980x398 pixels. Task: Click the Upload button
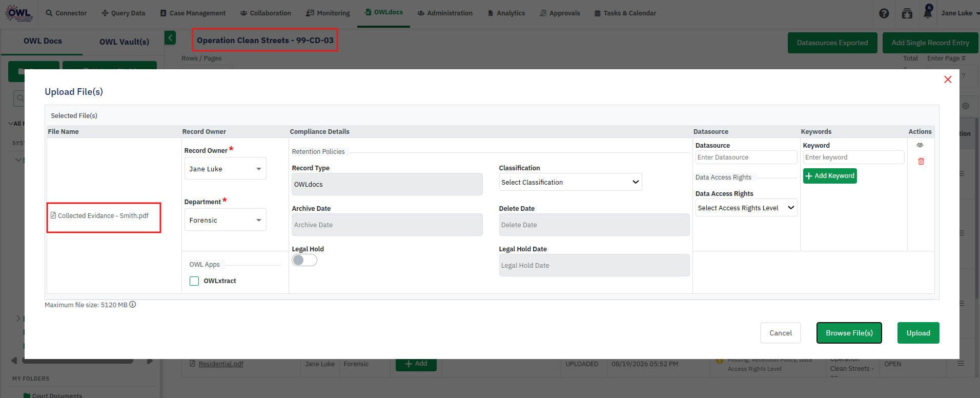click(918, 333)
